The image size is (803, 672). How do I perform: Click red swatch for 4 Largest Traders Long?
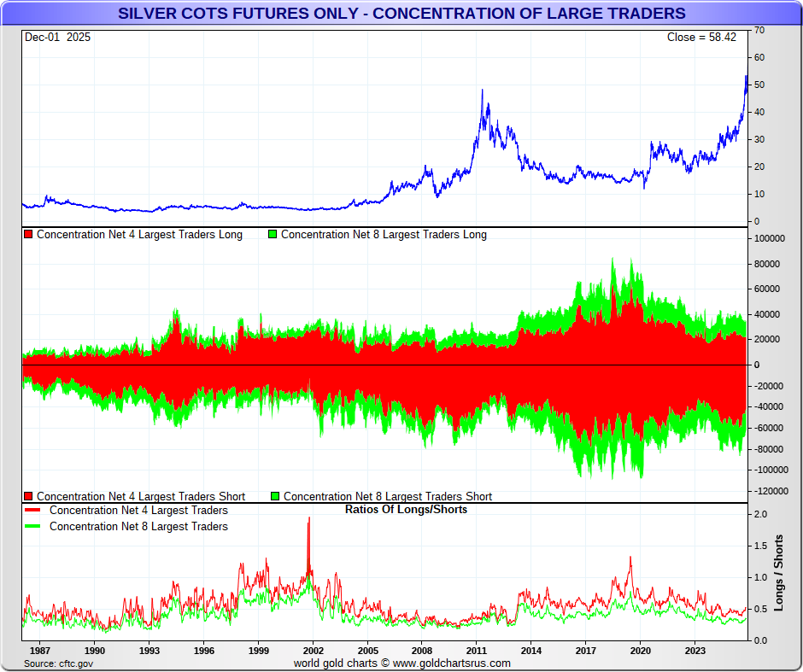(x=28, y=235)
